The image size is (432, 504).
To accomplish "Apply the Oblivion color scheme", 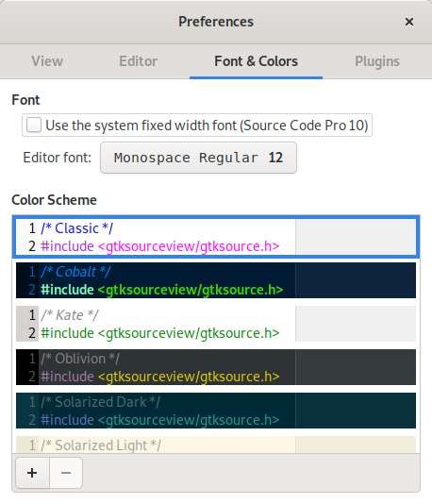I will tap(216, 367).
